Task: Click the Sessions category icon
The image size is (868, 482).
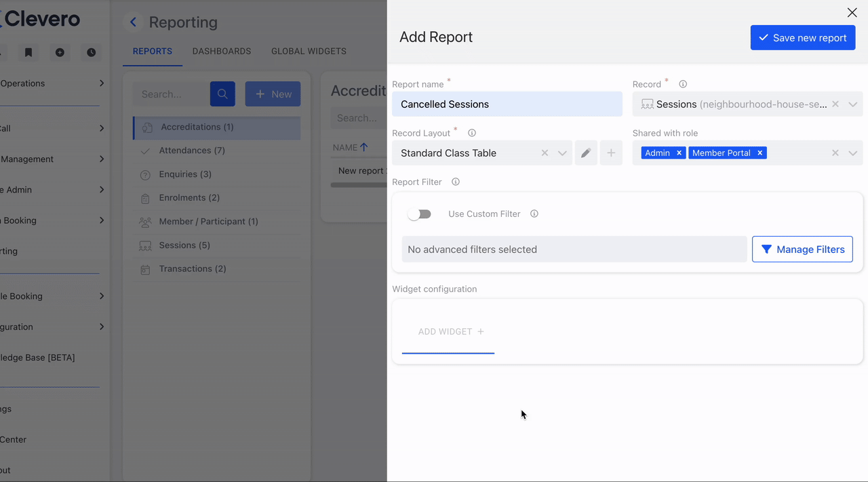Action: click(x=145, y=246)
